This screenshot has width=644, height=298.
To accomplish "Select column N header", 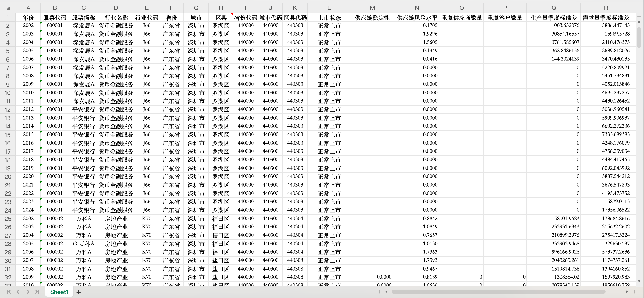I will click(417, 8).
